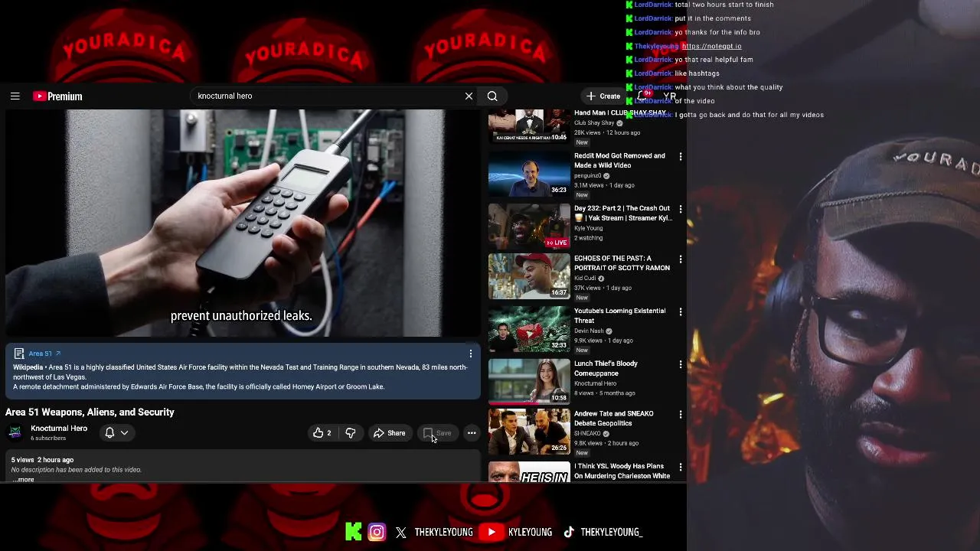Open options for 'Lunch Thief's Bloody Comeuppance'
980x551 pixels.
[680, 364]
